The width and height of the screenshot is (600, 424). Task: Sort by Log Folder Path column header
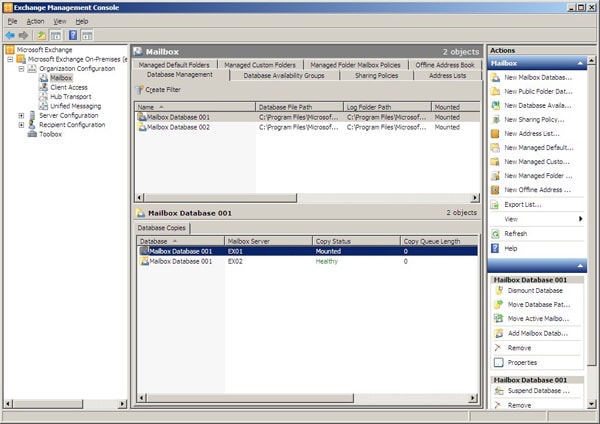click(x=387, y=107)
